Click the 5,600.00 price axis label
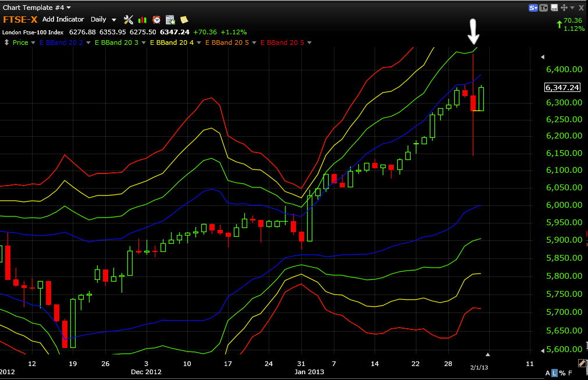This screenshot has width=588, height=380. coord(564,349)
